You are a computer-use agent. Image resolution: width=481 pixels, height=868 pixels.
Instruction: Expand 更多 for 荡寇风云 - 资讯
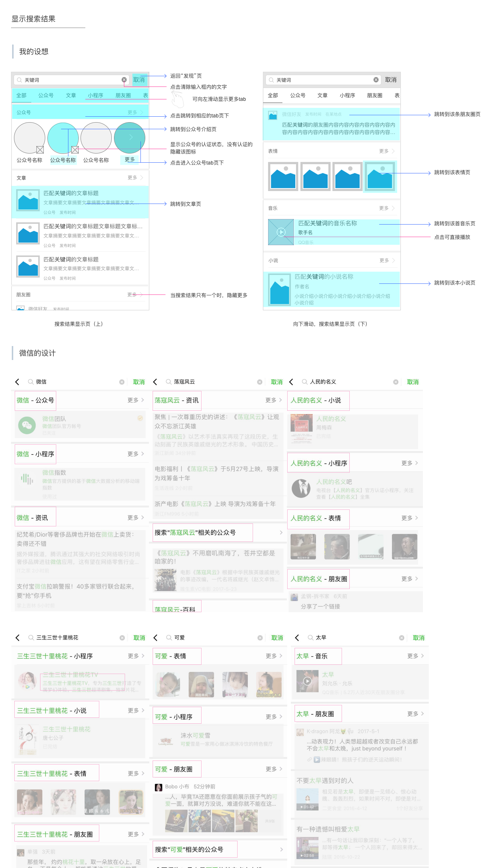pyautogui.click(x=274, y=400)
